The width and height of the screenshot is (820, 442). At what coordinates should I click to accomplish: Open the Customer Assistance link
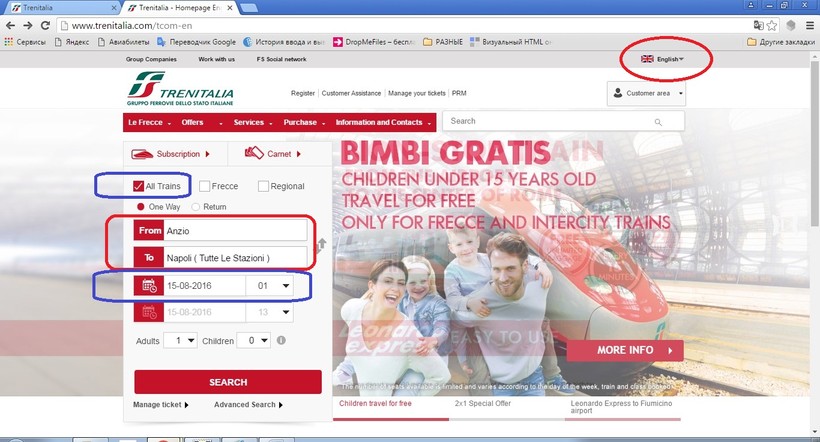pyautogui.click(x=351, y=93)
